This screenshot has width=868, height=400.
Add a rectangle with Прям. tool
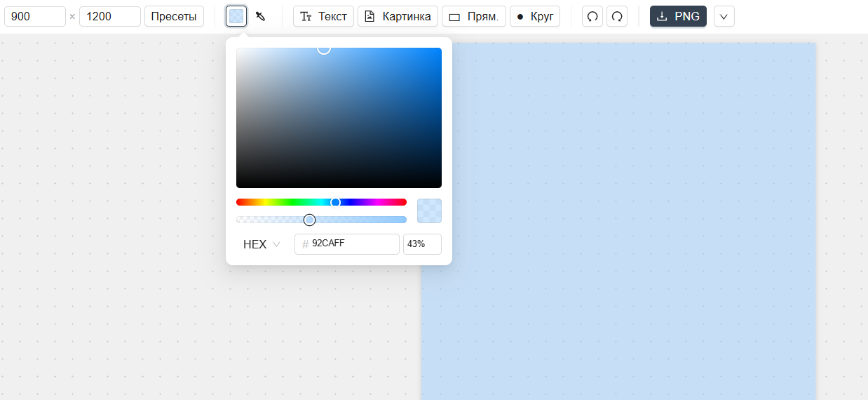[473, 16]
